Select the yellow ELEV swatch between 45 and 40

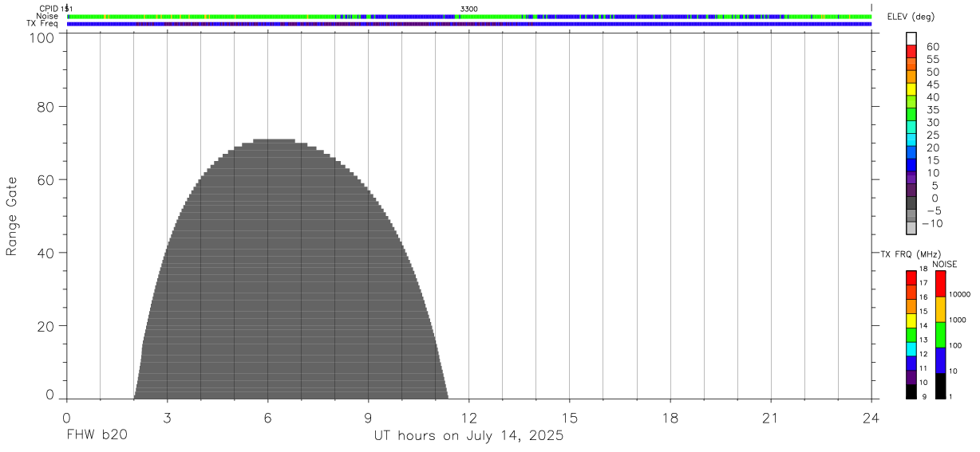911,88
